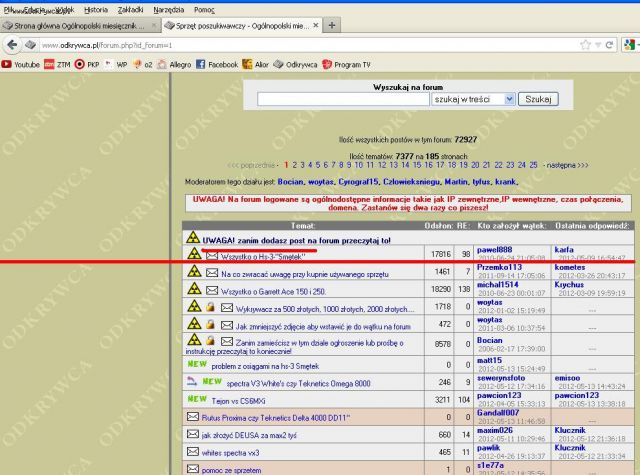Open the Youtube bookmark

point(20,64)
